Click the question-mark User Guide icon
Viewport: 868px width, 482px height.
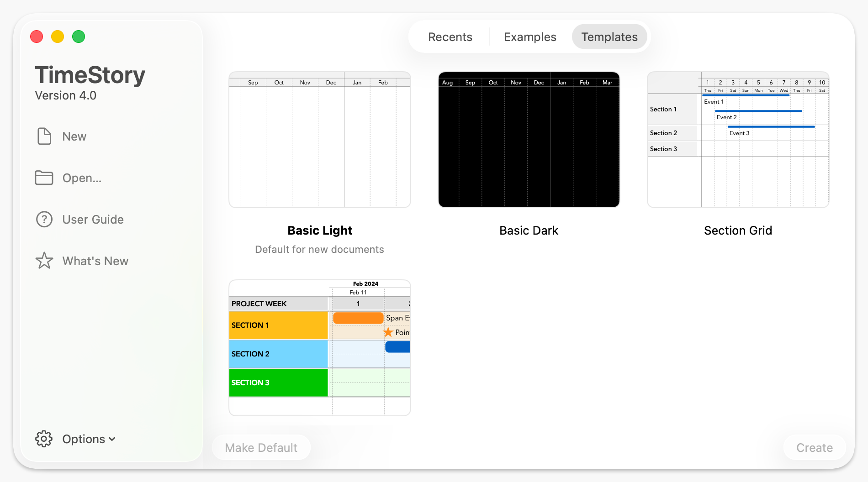(x=44, y=219)
